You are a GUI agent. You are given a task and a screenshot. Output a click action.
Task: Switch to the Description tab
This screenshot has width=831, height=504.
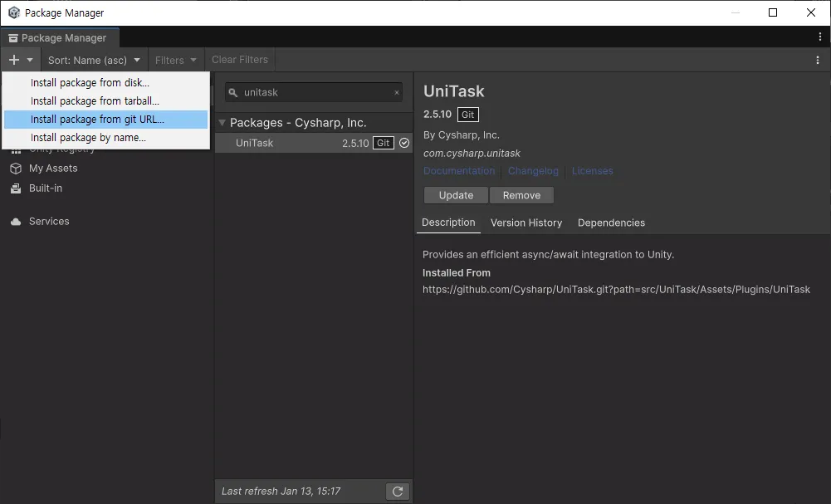(x=448, y=223)
